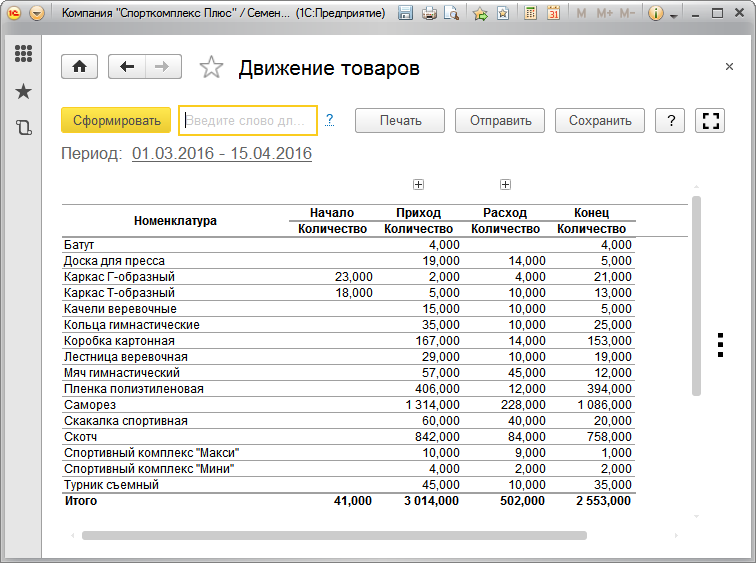Image resolution: width=756 pixels, height=563 pixels.
Task: Open print preview with the magnifier page icon
Action: click(451, 14)
